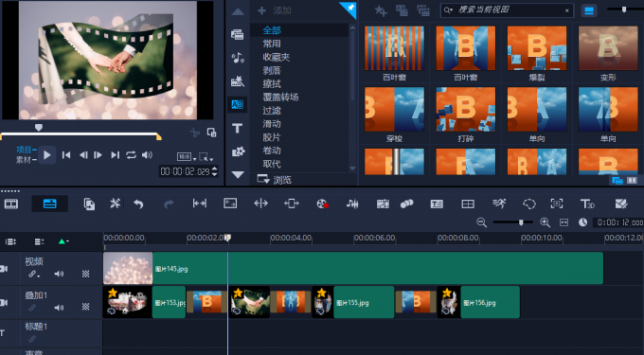Toggle repeat playback in preview
Viewport: 644px width, 355px height.
pyautogui.click(x=131, y=154)
